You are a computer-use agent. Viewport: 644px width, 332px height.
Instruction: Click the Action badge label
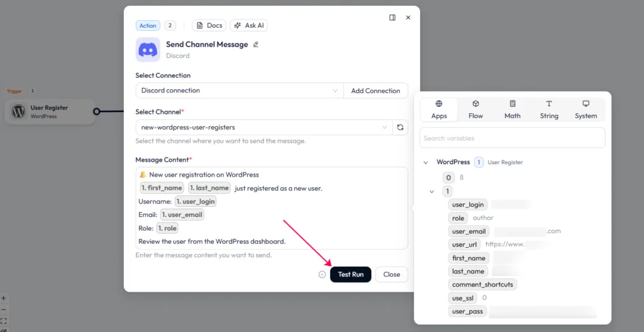pos(148,26)
